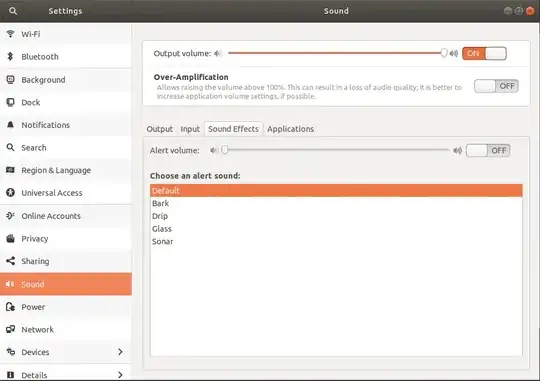Open Bluetooth settings panel
This screenshot has height=381, width=540.
66,56
